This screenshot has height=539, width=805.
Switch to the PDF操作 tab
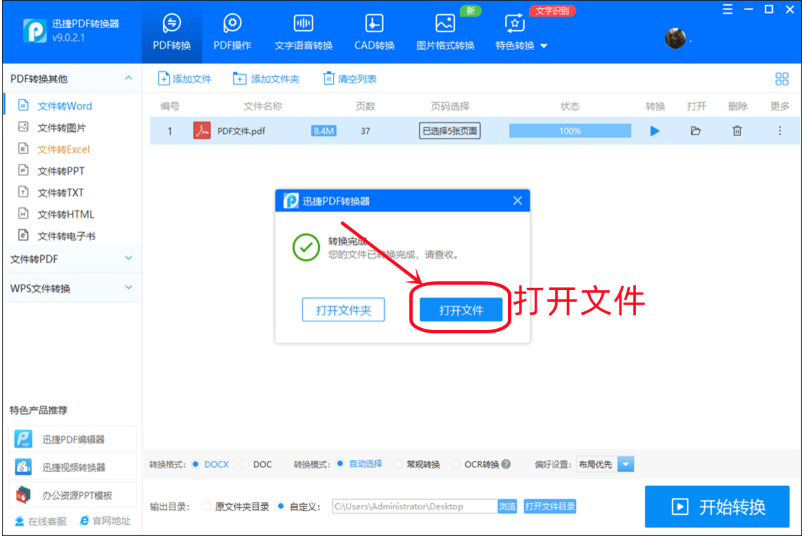click(x=232, y=31)
